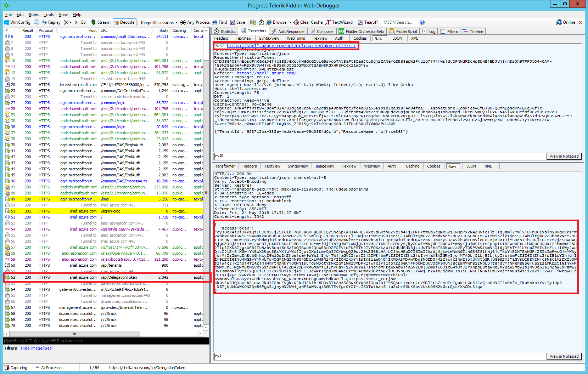Screen dimensions: 588x374
Task: Switch to the Composer tab
Action: tap(322, 32)
